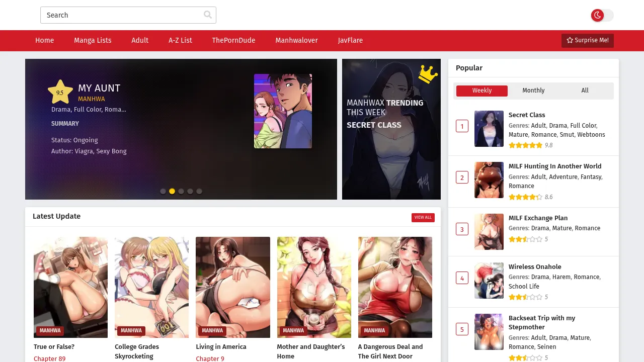The width and height of the screenshot is (644, 362).
Task: Click the 9.5 star rating badge
Action: (60, 92)
